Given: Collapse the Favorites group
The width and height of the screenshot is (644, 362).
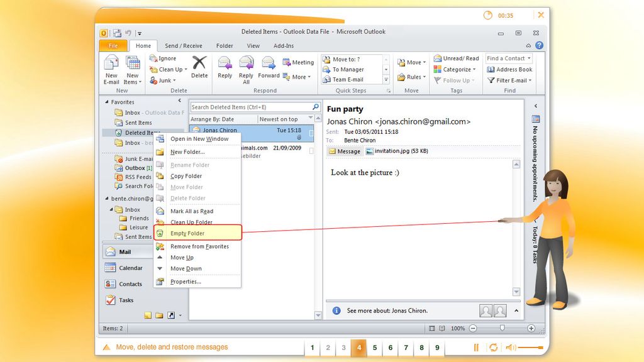Looking at the screenshot, I should pos(107,102).
